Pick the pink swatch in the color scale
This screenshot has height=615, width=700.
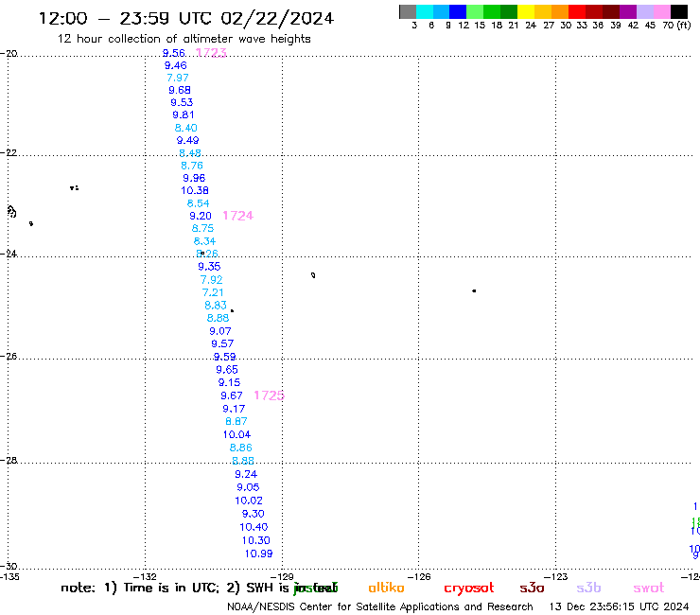[662, 11]
